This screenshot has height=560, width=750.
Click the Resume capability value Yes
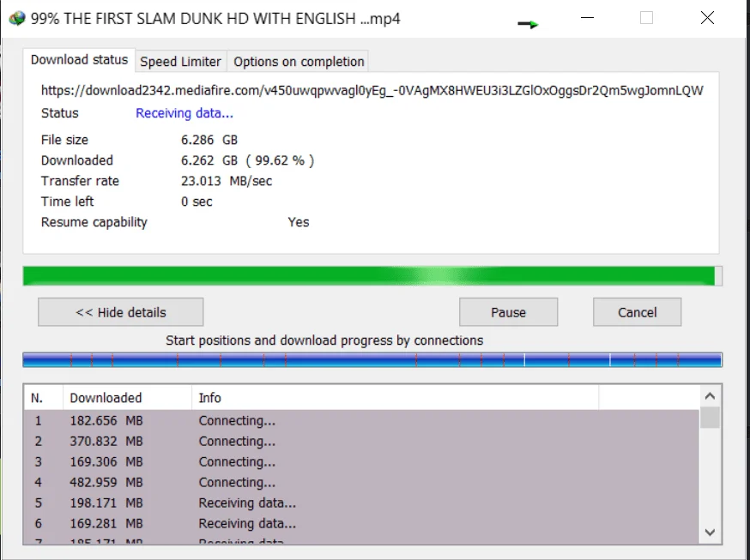(299, 222)
